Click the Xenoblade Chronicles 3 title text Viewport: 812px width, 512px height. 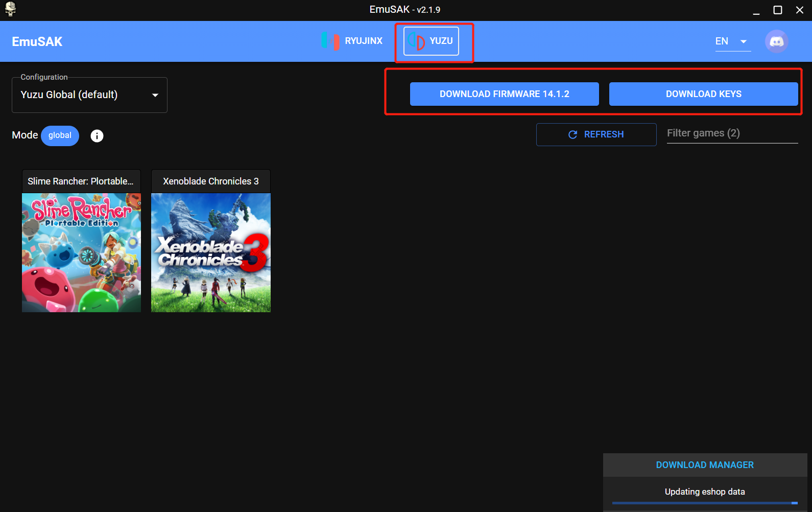(210, 181)
